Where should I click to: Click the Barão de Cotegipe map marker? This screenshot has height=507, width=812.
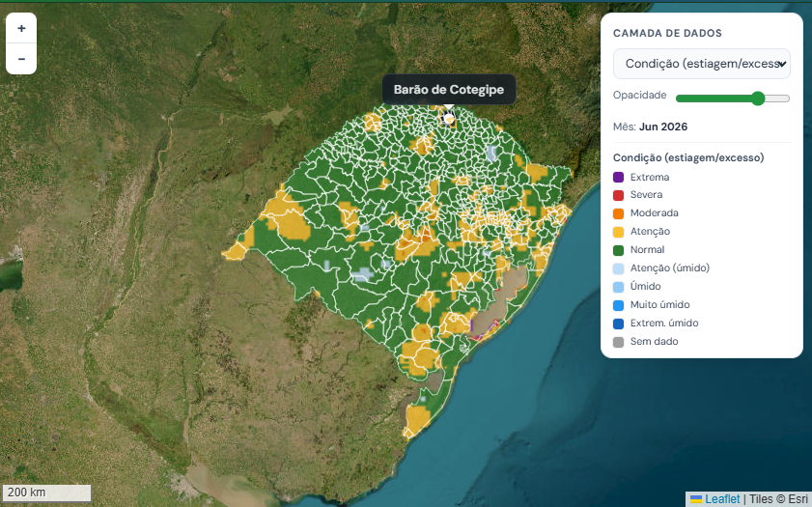tap(448, 118)
